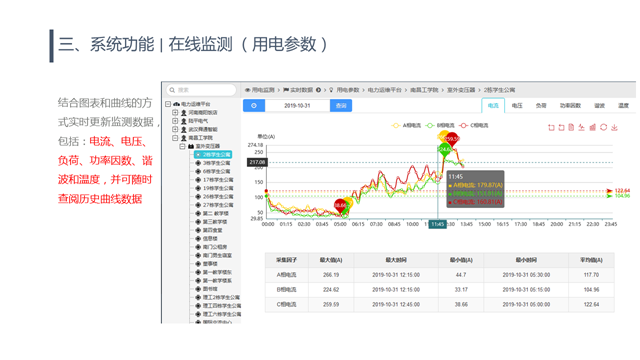Select 27栋学生公寓 in the tree
This screenshot has height=360, width=640.
(x=218, y=205)
